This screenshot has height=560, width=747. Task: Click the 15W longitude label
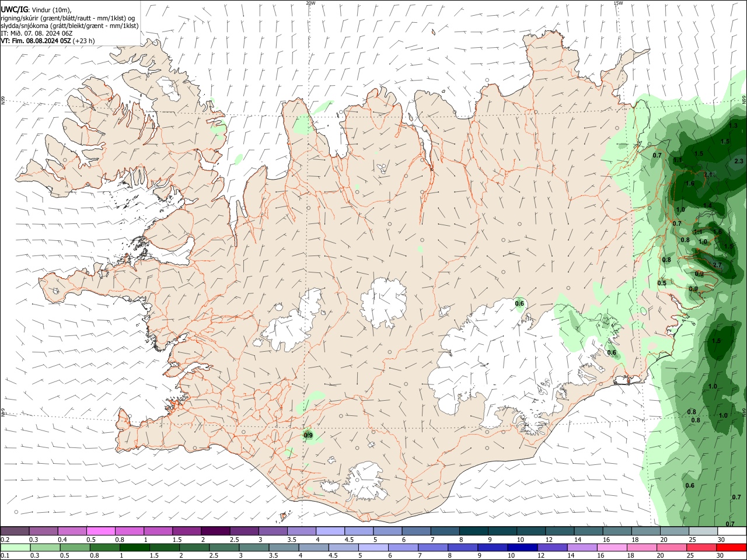pyautogui.click(x=618, y=3)
